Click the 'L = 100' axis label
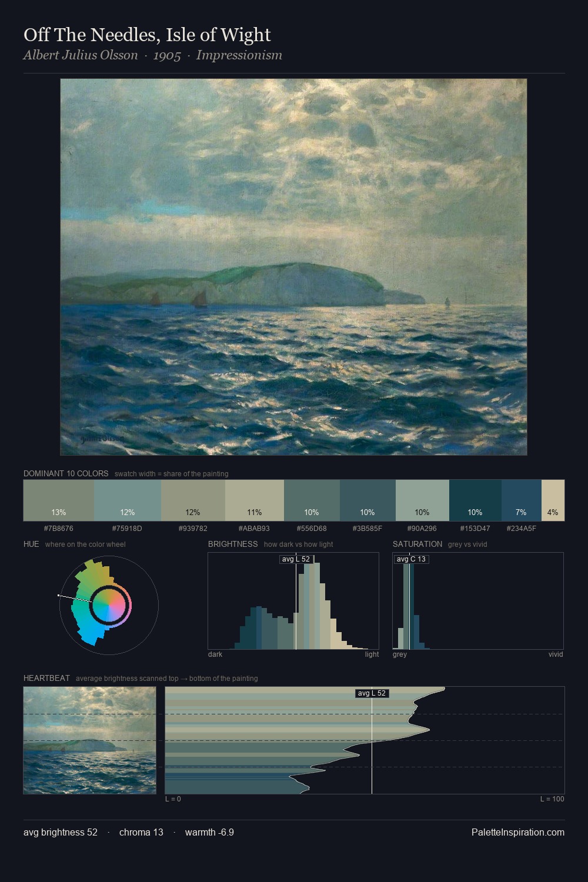The width and height of the screenshot is (588, 882). (552, 799)
